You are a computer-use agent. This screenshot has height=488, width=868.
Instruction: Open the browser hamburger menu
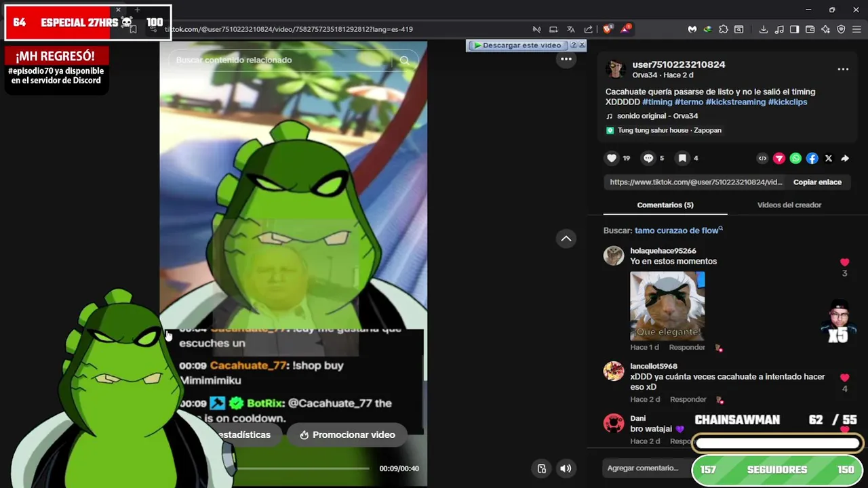click(x=856, y=29)
